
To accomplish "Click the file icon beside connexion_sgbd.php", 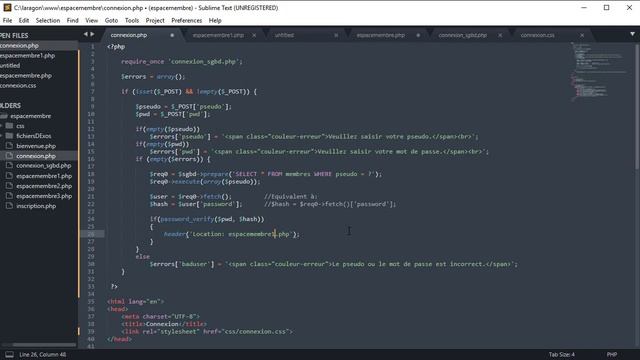I will (x=9, y=165).
